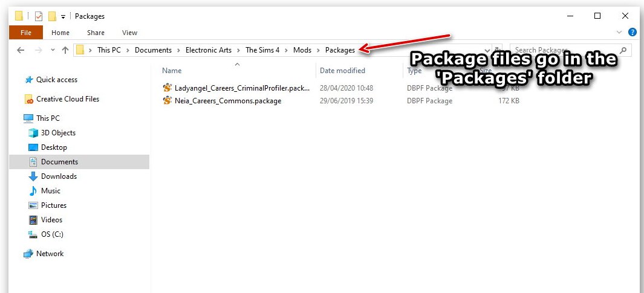Screen dimensions: 644x293
Task: Select the Downloads arrow icon
Action: (x=33, y=176)
